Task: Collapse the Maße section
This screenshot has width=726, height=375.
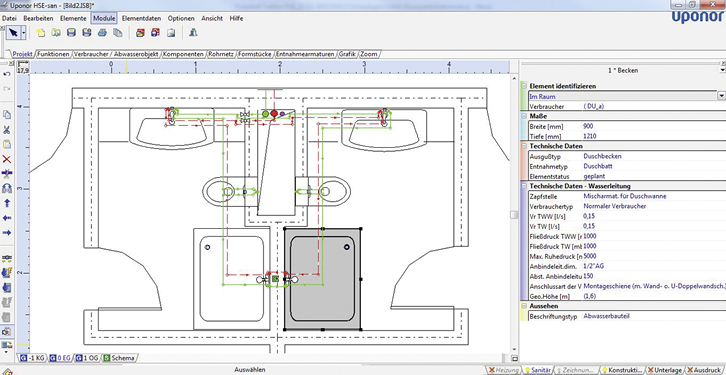Action: point(524,116)
